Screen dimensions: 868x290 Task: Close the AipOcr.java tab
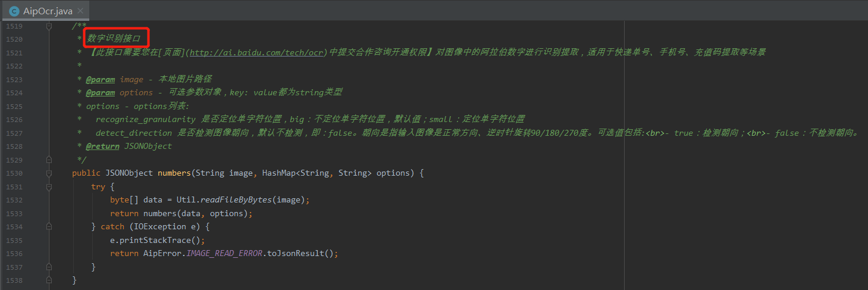81,11
